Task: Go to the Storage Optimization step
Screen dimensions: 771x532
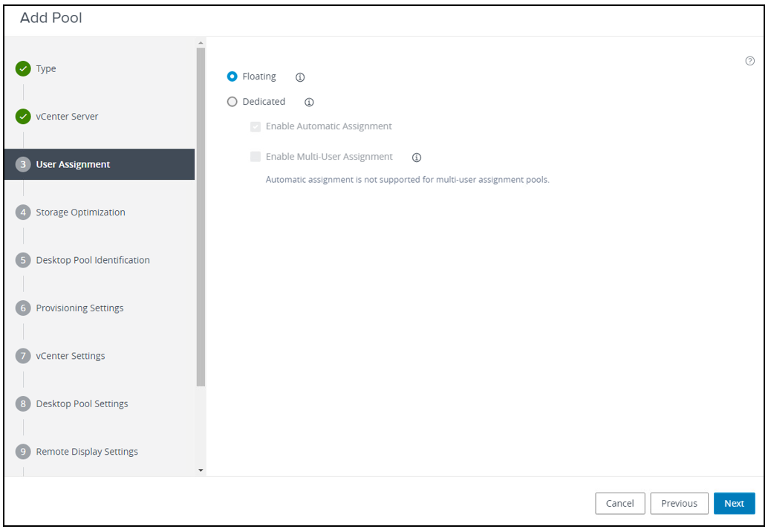Action: point(80,212)
